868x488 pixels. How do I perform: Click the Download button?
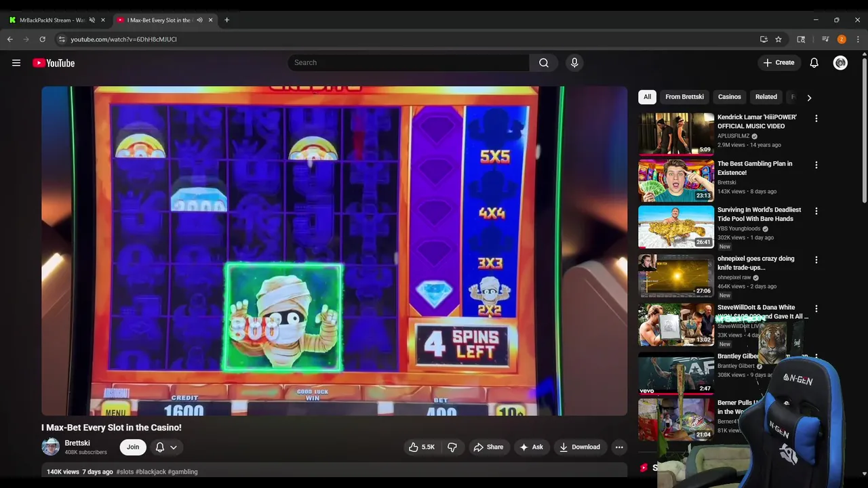[x=580, y=447]
